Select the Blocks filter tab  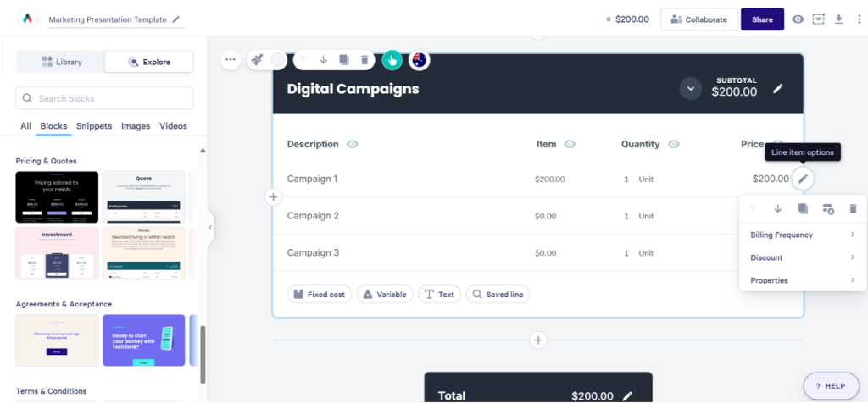(x=53, y=126)
